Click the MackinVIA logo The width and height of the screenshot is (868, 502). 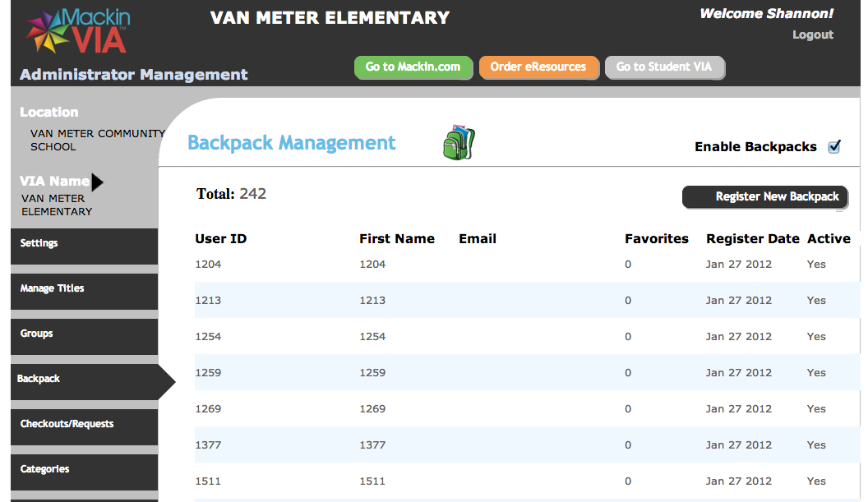tap(76, 30)
